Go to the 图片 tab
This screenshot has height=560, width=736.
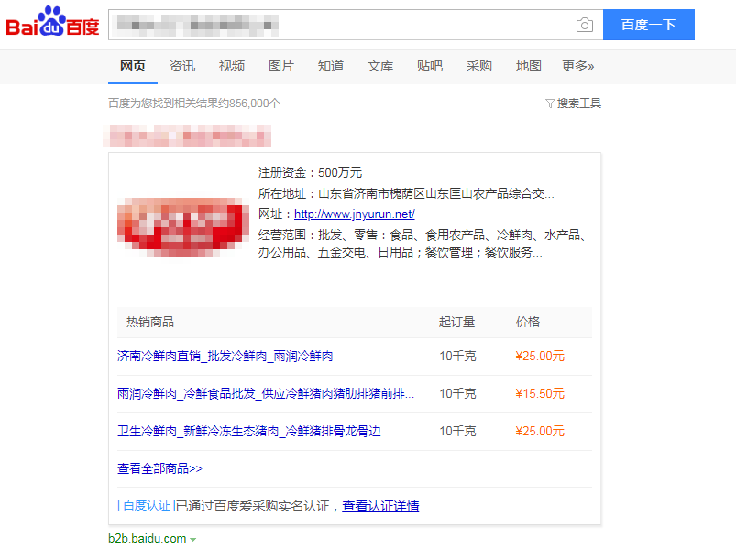coord(281,66)
